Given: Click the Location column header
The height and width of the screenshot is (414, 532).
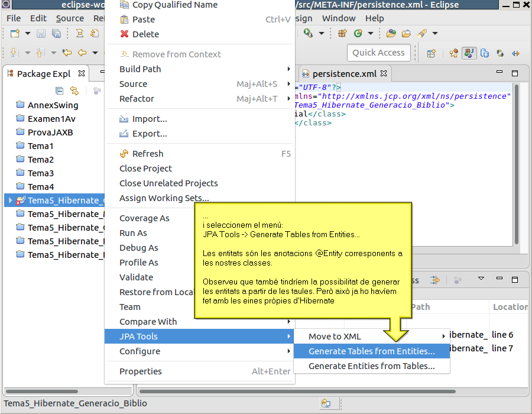Looking at the screenshot, I should [510, 307].
